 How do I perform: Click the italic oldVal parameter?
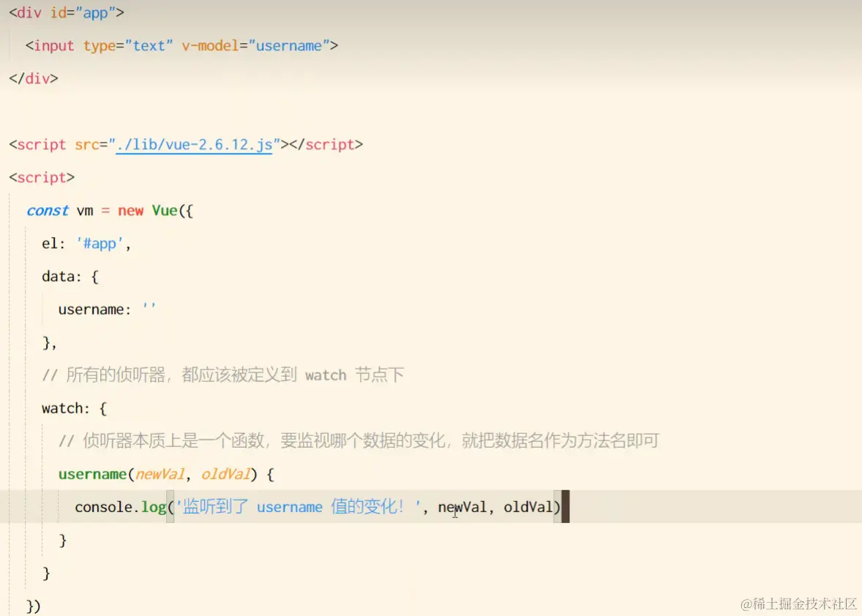[225, 474]
